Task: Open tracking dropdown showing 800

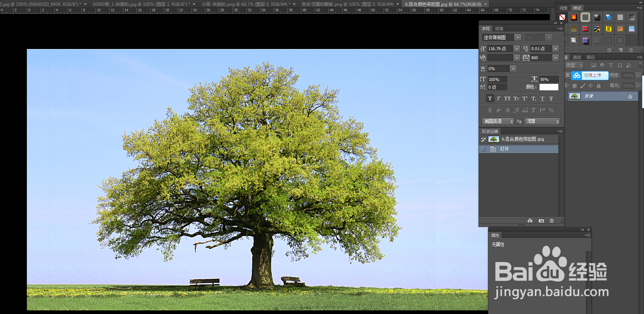Action: tap(555, 58)
